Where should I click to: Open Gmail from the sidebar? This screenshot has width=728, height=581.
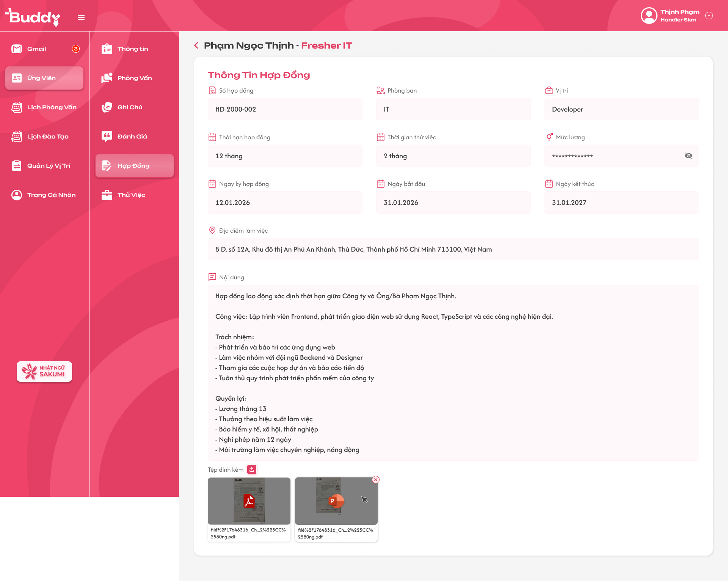tap(36, 49)
